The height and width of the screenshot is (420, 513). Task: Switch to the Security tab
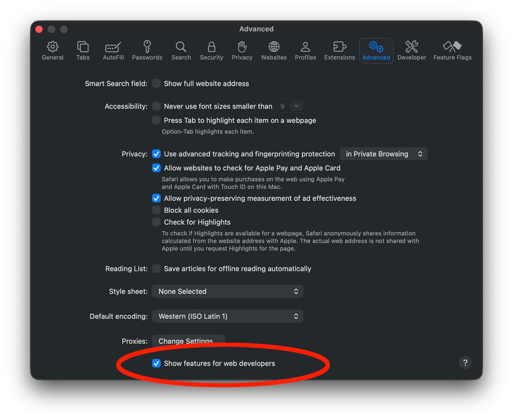211,51
